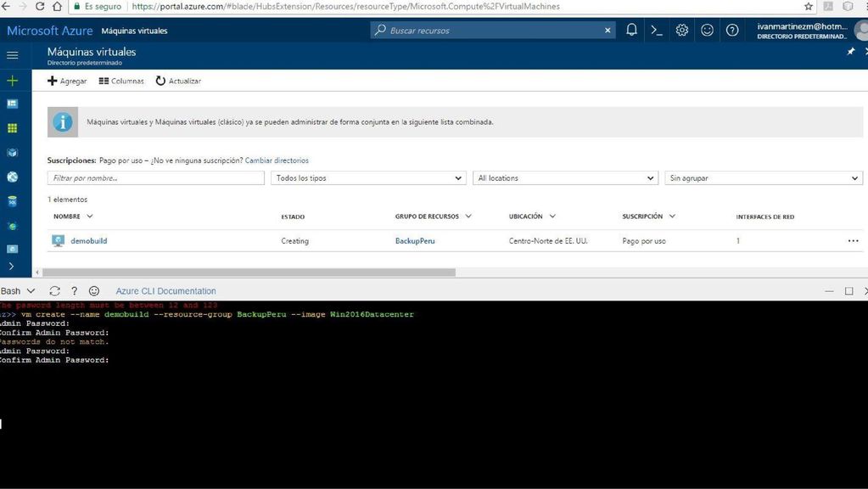This screenshot has width=868, height=489.
Task: Open Virtual machines icon in sidebar
Action: click(12, 249)
